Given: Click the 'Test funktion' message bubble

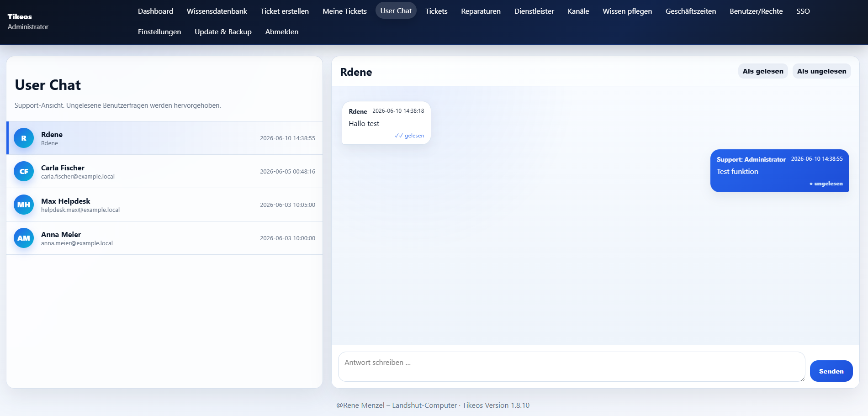Looking at the screenshot, I should point(779,171).
